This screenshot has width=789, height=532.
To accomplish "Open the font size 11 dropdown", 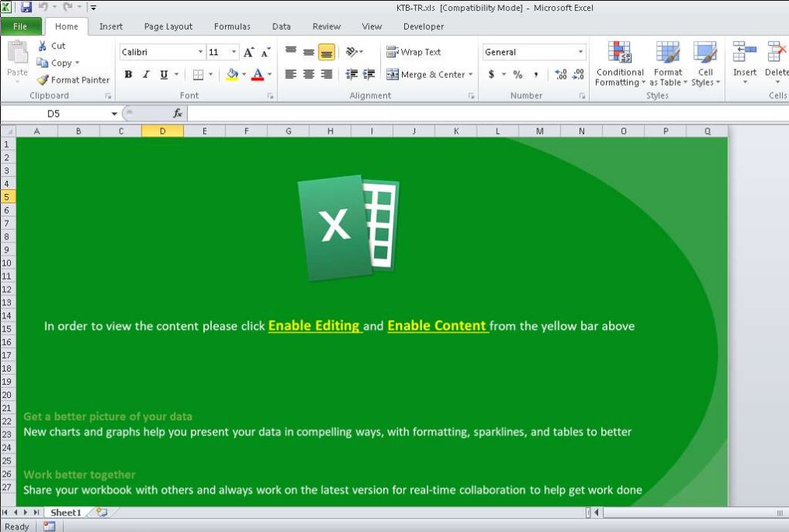I will (x=234, y=52).
